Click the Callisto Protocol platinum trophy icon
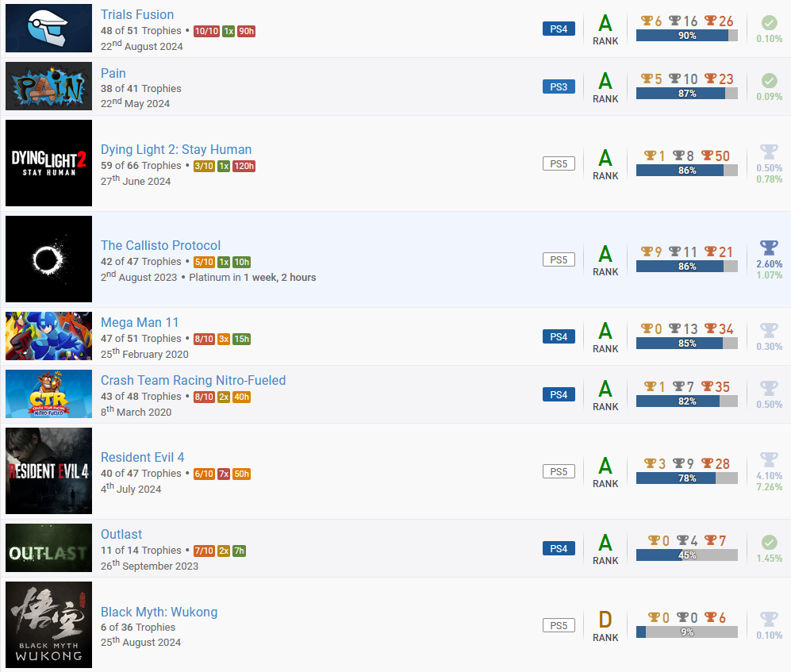The image size is (791, 672). [x=769, y=248]
